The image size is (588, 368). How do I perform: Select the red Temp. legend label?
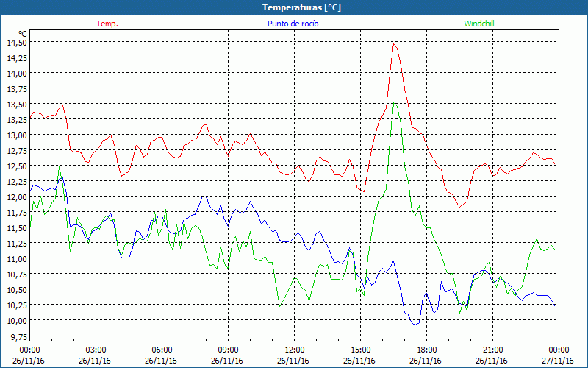tap(107, 24)
